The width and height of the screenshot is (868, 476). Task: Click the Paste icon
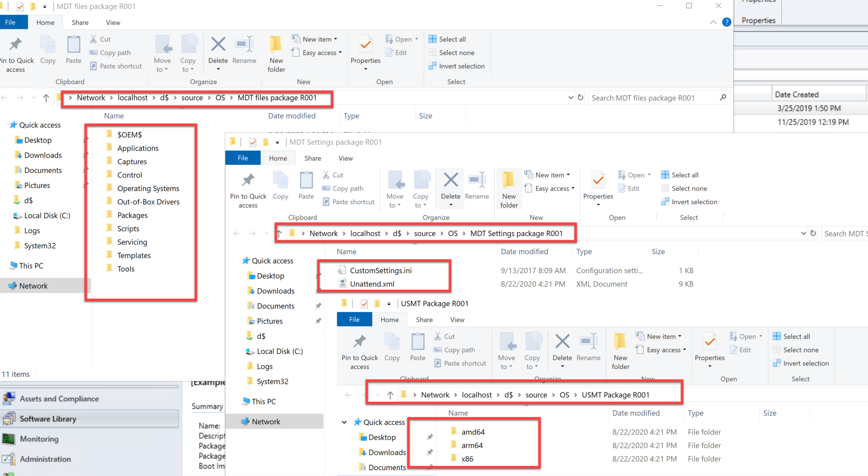(73, 47)
